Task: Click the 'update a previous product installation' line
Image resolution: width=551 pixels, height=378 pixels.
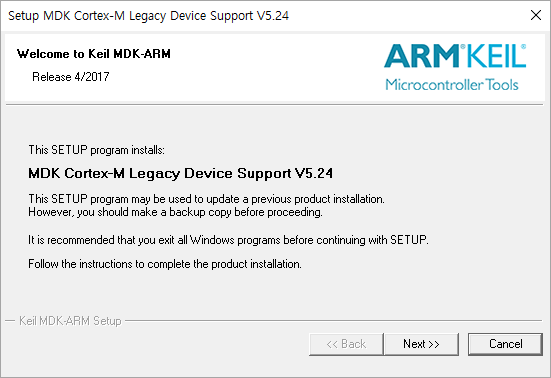Action: 207,199
